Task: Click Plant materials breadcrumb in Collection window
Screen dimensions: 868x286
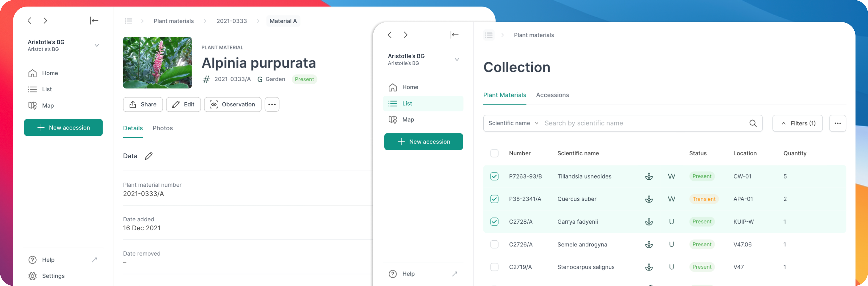Action: (x=534, y=35)
